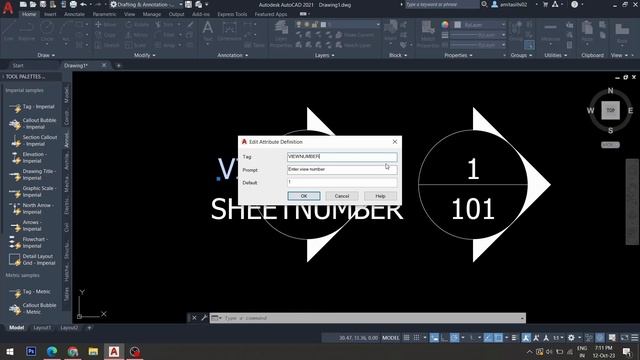Click OK in Edit Attribute Definition dialog
640x360 pixels.
coord(304,196)
